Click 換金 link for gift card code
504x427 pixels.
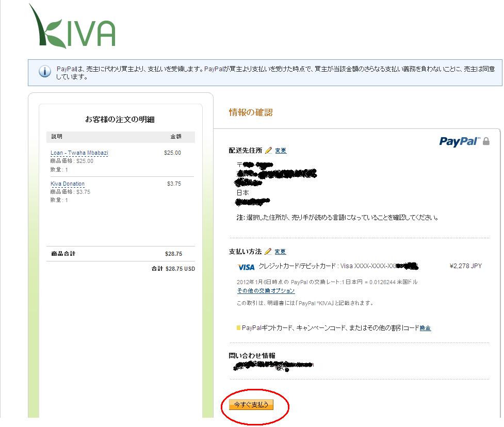(x=425, y=328)
